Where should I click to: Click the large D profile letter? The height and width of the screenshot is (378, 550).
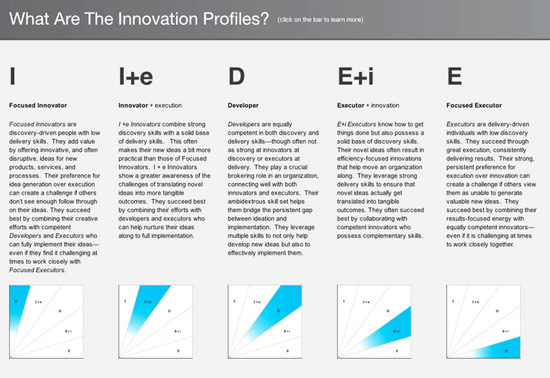[236, 76]
